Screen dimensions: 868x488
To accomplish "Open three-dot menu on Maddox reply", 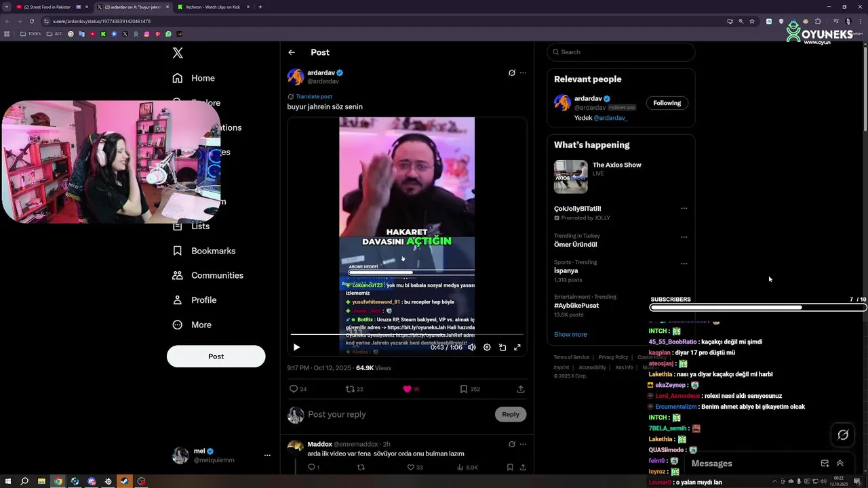I will [523, 444].
